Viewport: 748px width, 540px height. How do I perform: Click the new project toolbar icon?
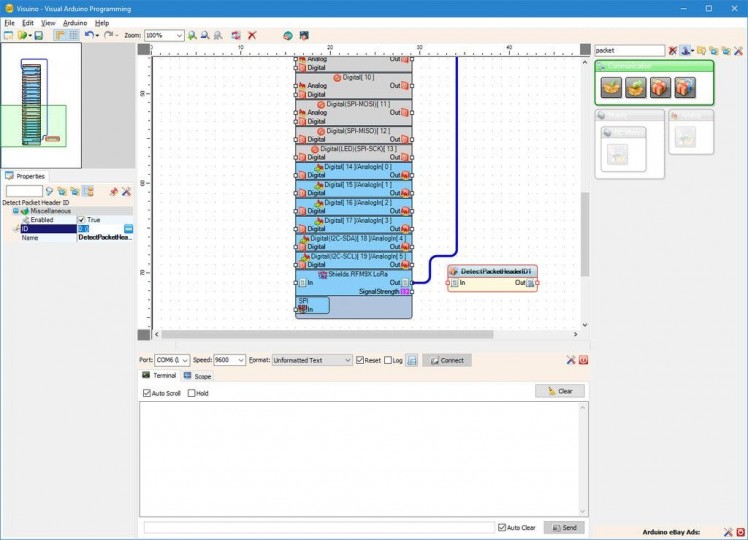click(8, 35)
